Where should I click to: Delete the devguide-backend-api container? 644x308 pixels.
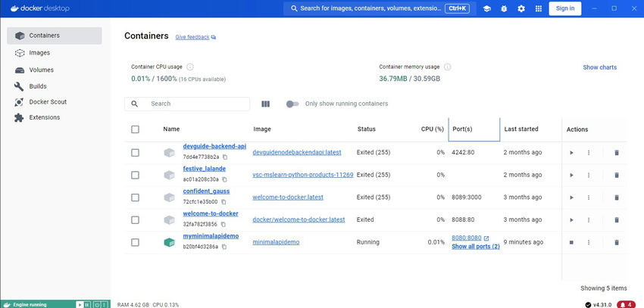616,153
